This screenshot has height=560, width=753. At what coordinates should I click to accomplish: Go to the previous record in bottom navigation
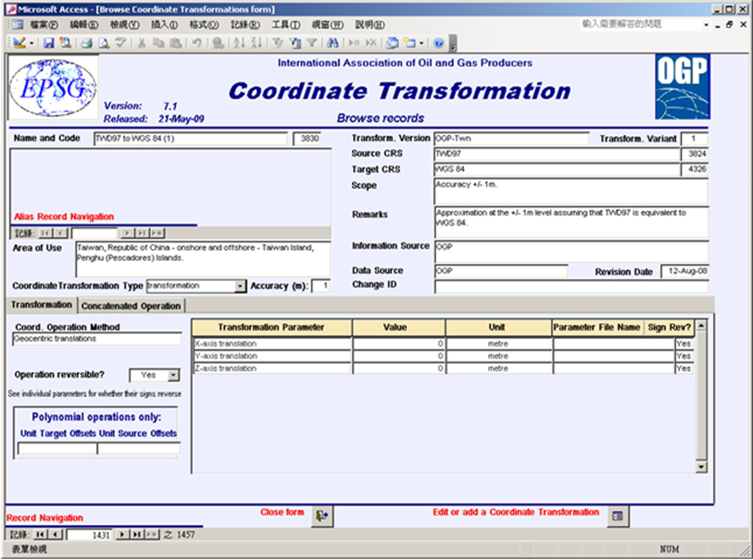[56, 534]
